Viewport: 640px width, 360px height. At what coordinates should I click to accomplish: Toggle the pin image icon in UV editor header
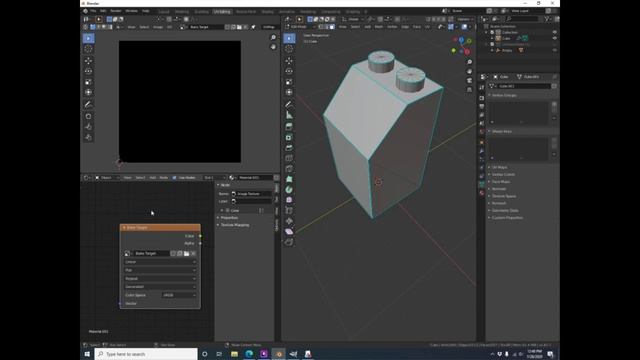point(253,27)
